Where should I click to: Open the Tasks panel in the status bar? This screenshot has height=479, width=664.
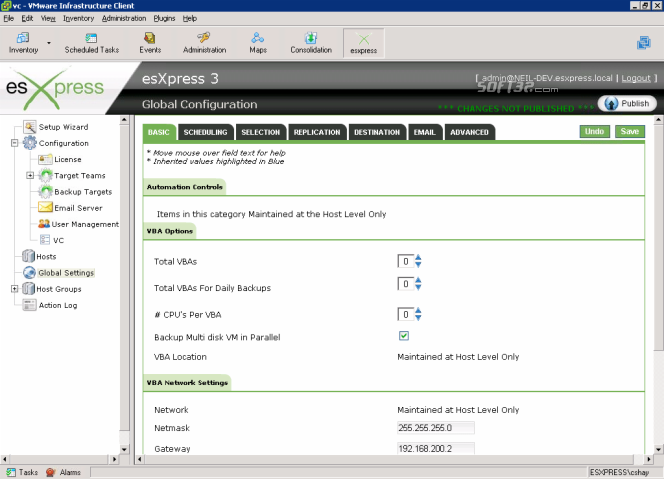click(x=22, y=472)
